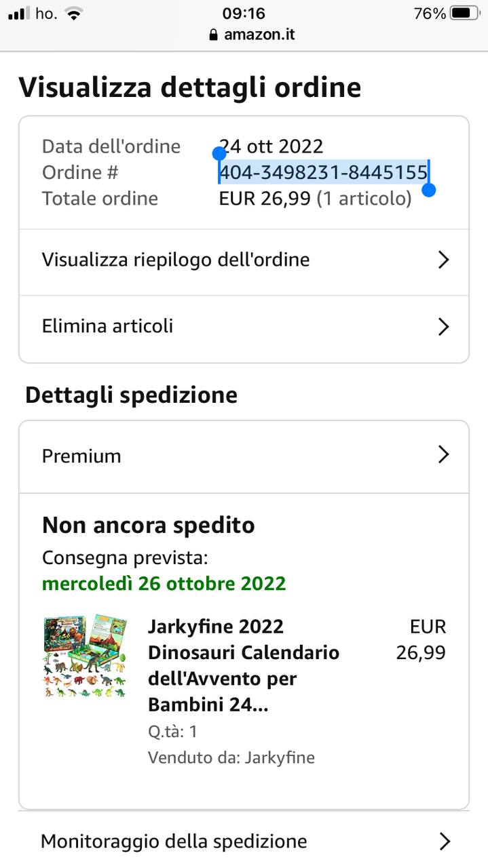Open the Jarkyfine Dinosauri Calendario product title
Viewport: 488px width, 868px height.
244,665
